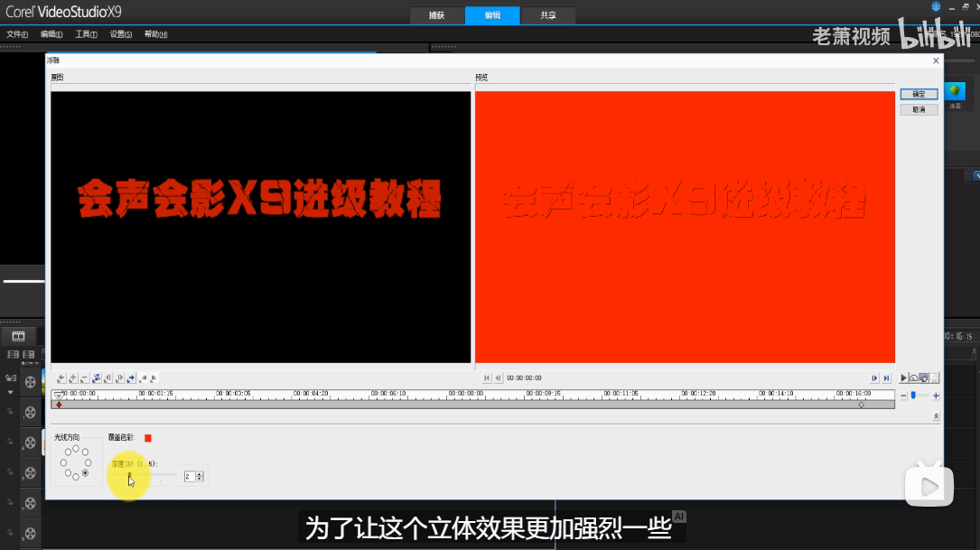This screenshot has height=550, width=980.
Task: Switch to 共享 tab
Action: pyautogui.click(x=548, y=15)
